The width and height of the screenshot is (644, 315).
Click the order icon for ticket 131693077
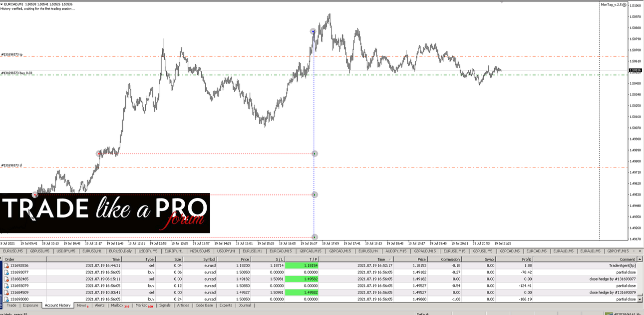pyautogui.click(x=6, y=272)
